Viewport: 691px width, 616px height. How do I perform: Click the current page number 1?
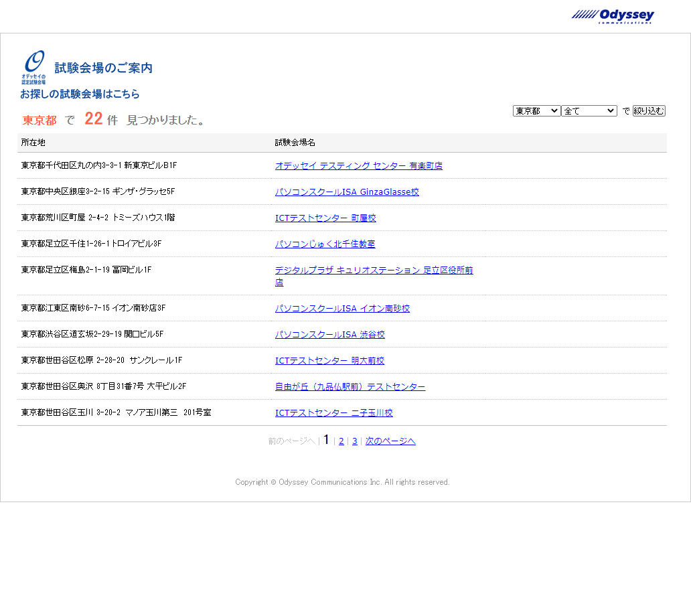(326, 440)
